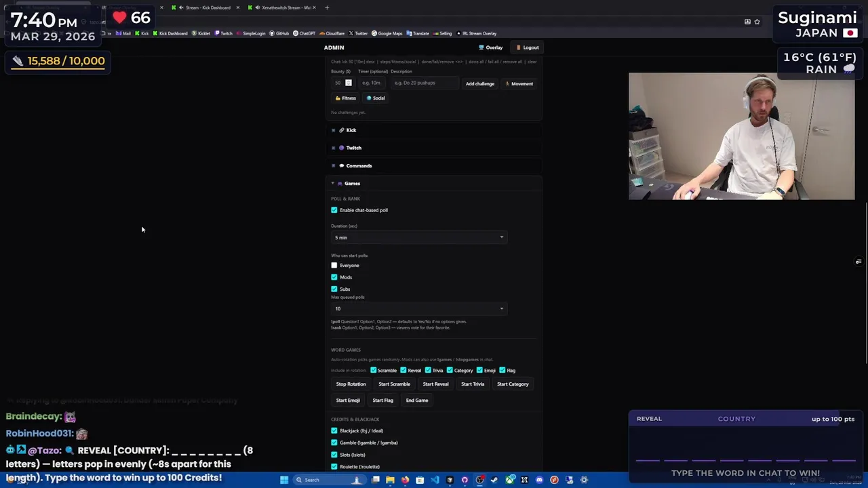Open the SimpleLogin bookmark

click(x=251, y=33)
